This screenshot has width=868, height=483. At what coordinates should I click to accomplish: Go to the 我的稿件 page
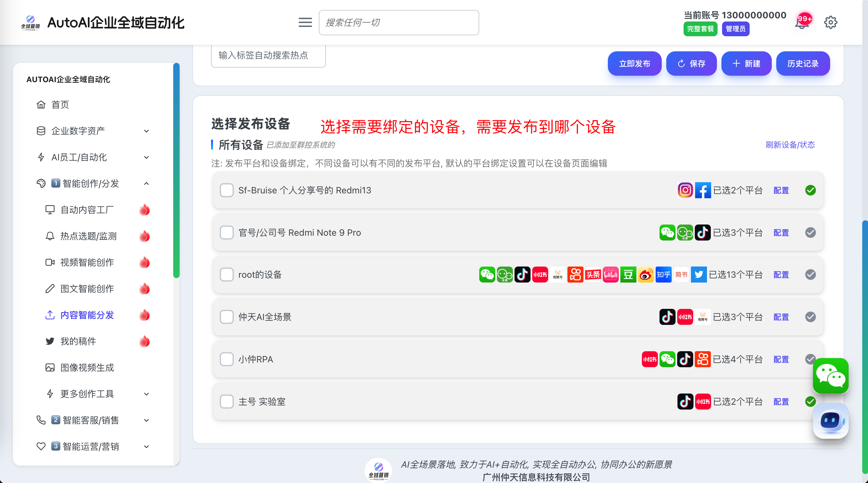point(78,341)
